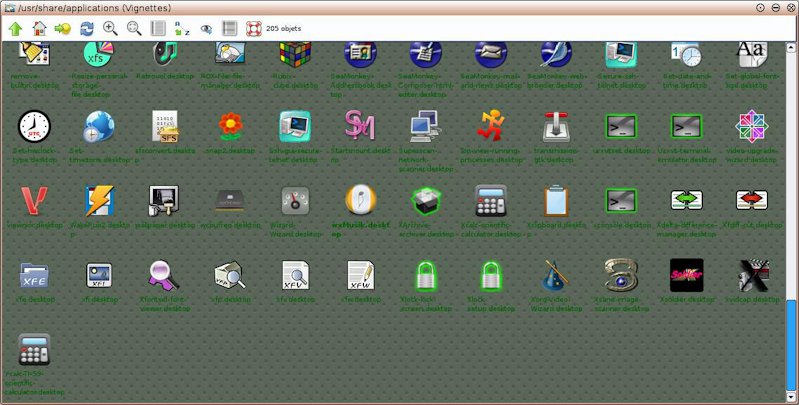The width and height of the screenshot is (799, 405).
Task: Click the select/thumbnail layout toolbar icon
Action: coord(230,29)
